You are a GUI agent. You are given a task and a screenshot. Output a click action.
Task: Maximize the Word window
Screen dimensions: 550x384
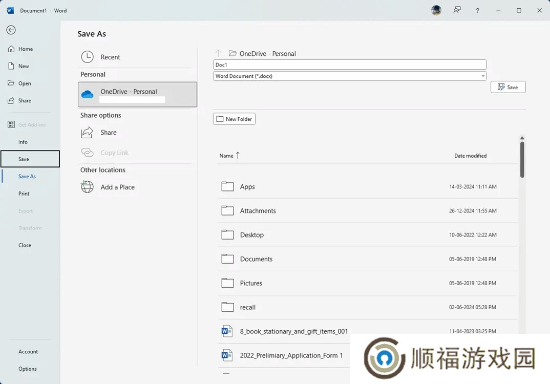tap(519, 11)
